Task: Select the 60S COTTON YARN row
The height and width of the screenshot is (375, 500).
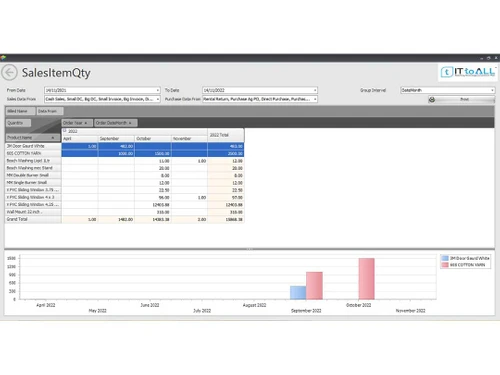Action: click(33, 153)
